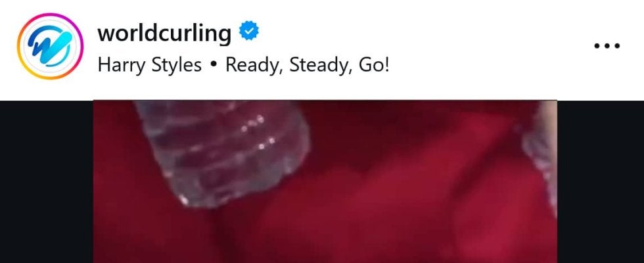Image resolution: width=644 pixels, height=263 pixels.
Task: Click the song title Ready, Steady, Go!
Action: (x=308, y=66)
